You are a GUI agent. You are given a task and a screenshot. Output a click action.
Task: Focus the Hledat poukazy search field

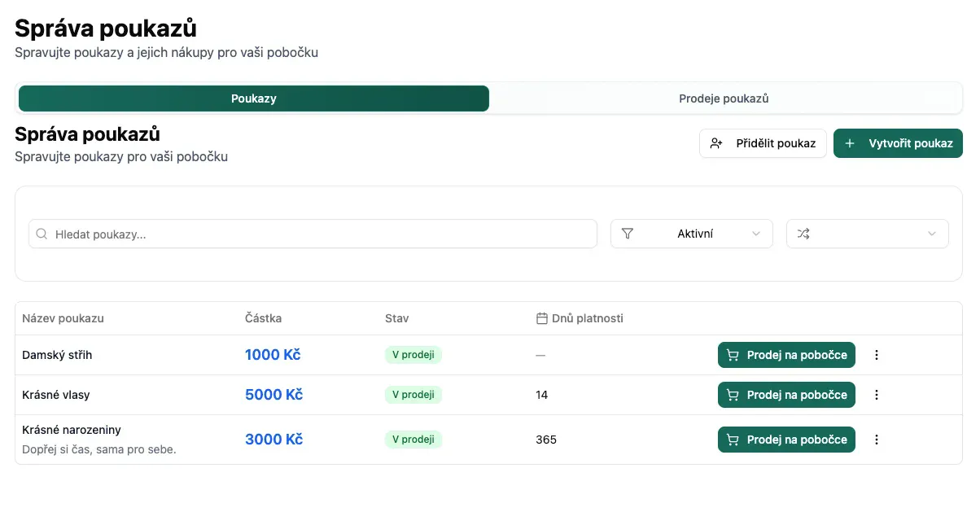[x=322, y=234]
